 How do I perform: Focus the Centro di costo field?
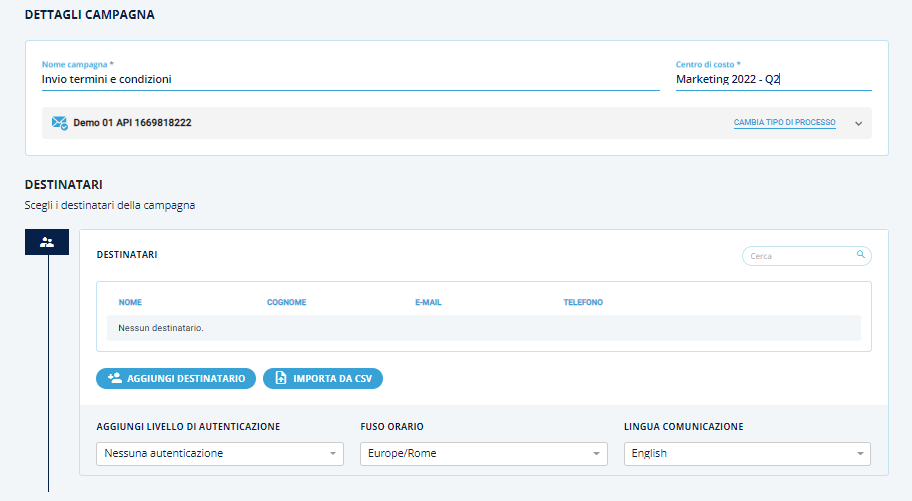(x=773, y=79)
